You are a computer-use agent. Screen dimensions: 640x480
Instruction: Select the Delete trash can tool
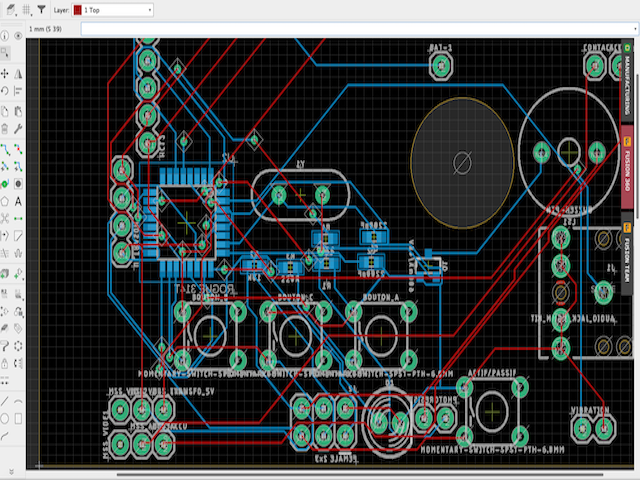pyautogui.click(x=5, y=129)
